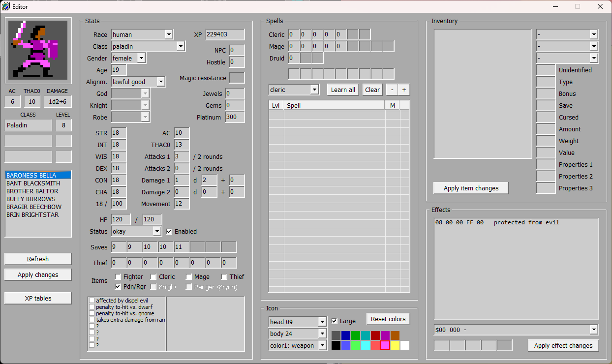
Task: Click the character sprite portrait
Action: (38, 51)
